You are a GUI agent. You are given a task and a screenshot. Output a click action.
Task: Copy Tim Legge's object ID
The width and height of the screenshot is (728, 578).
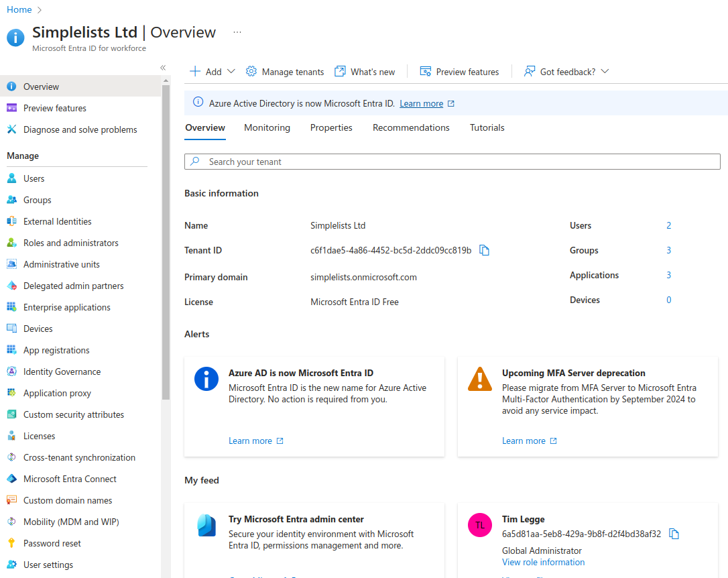(674, 534)
